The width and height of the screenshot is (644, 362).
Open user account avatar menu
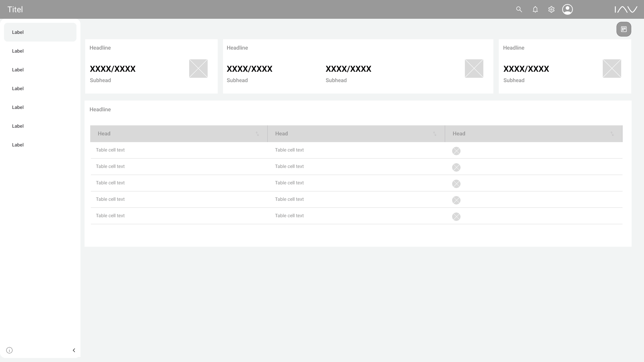[x=567, y=9]
